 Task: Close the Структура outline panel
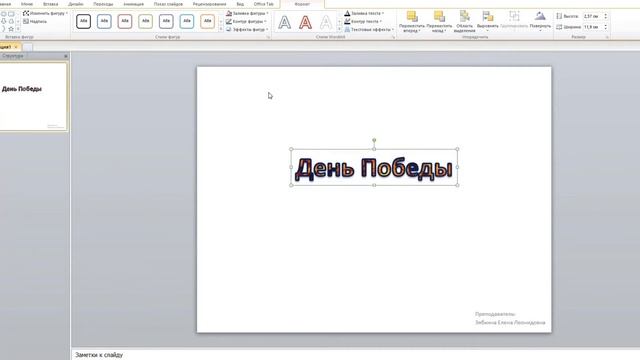pos(66,56)
